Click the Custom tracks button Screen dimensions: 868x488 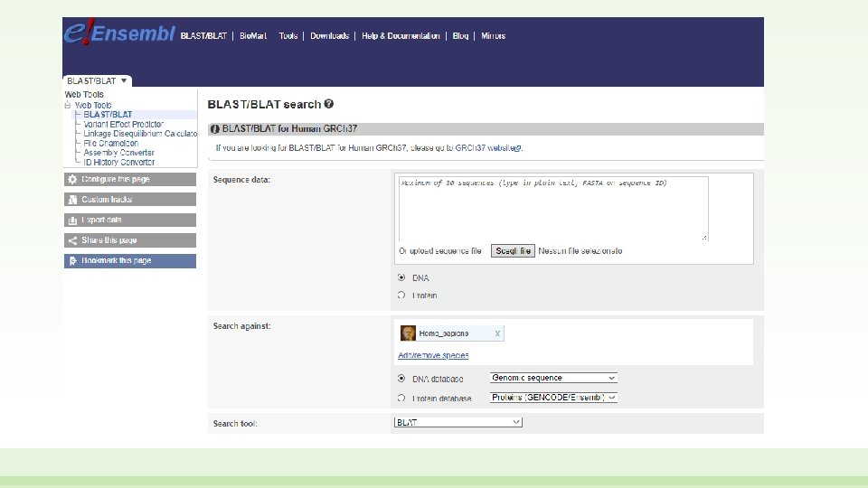click(130, 200)
